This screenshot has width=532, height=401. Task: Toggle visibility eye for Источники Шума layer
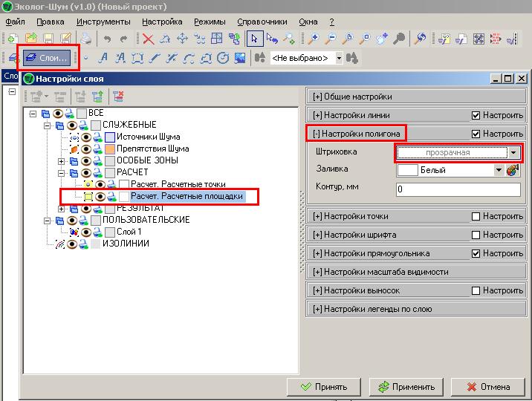coord(85,137)
